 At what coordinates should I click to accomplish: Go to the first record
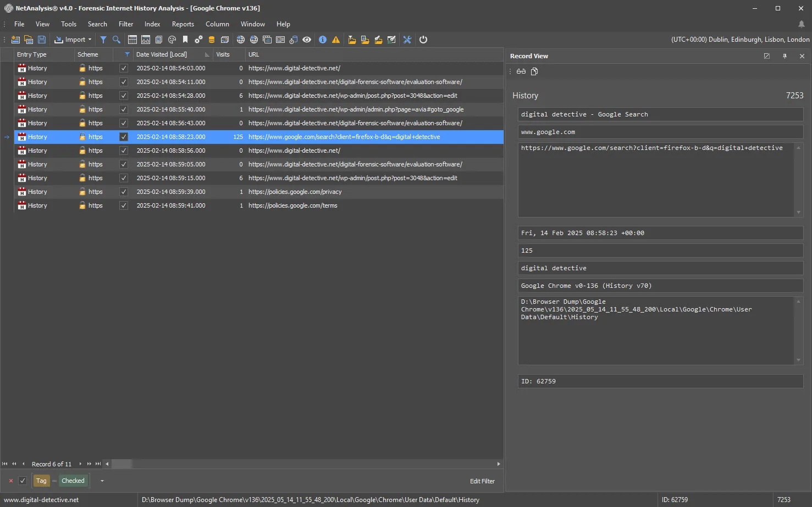click(5, 464)
